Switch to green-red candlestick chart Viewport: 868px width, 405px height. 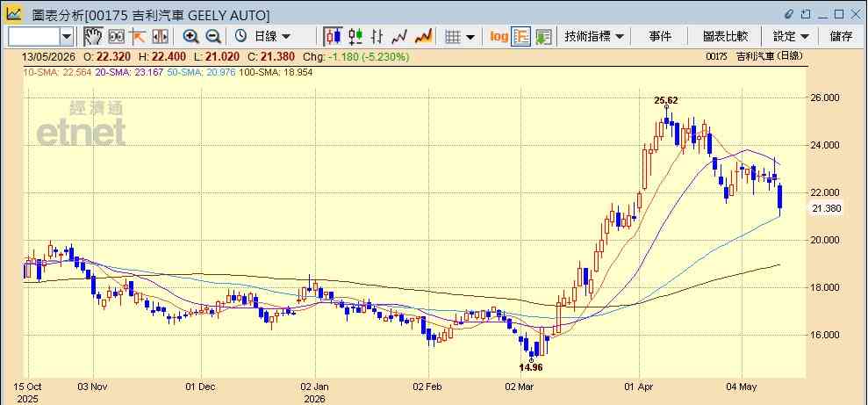355,37
